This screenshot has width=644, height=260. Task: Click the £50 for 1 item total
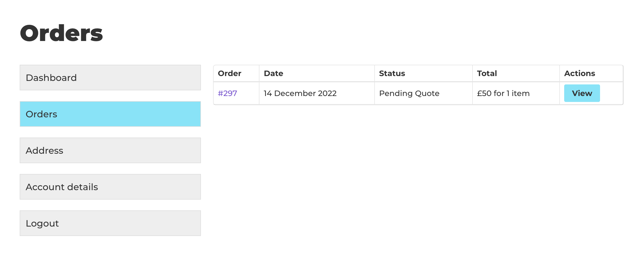click(503, 93)
